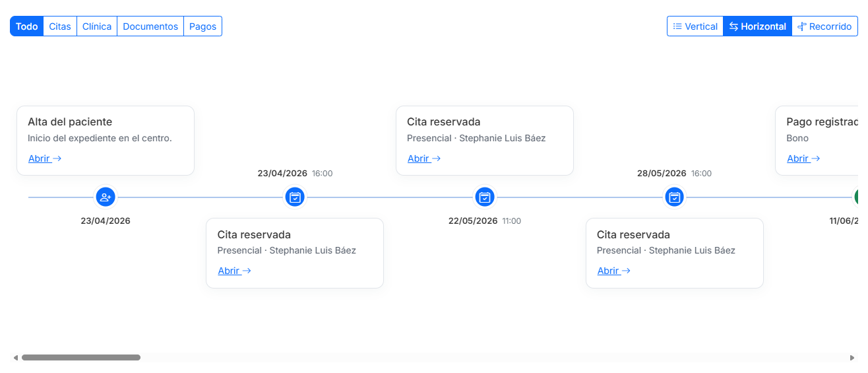Switch to the Clínica filter tab
The height and width of the screenshot is (373, 868).
pyautogui.click(x=97, y=26)
